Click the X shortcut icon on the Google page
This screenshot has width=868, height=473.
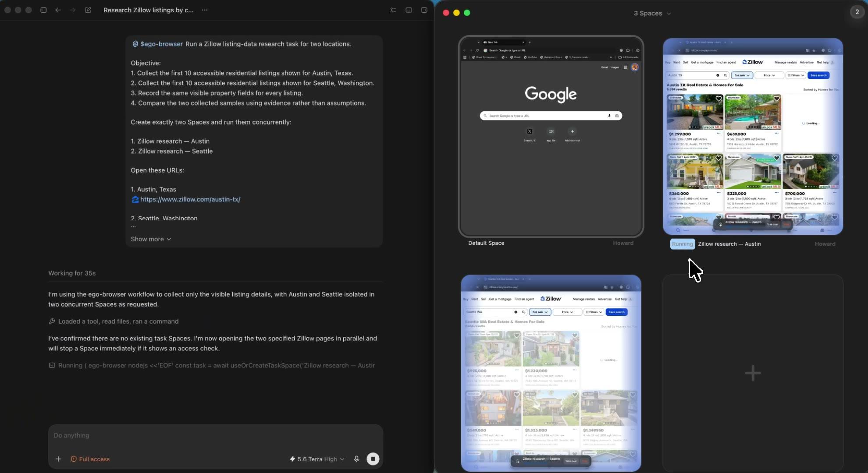click(530, 131)
